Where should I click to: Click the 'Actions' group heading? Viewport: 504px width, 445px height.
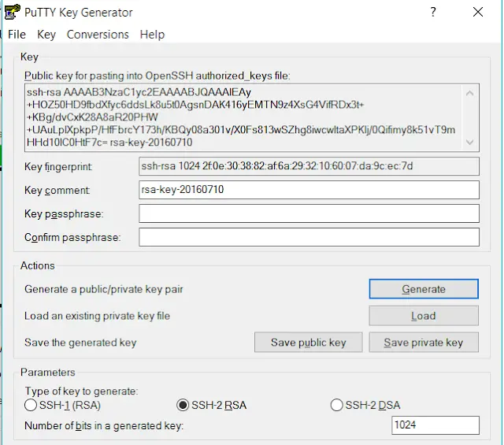click(x=38, y=266)
